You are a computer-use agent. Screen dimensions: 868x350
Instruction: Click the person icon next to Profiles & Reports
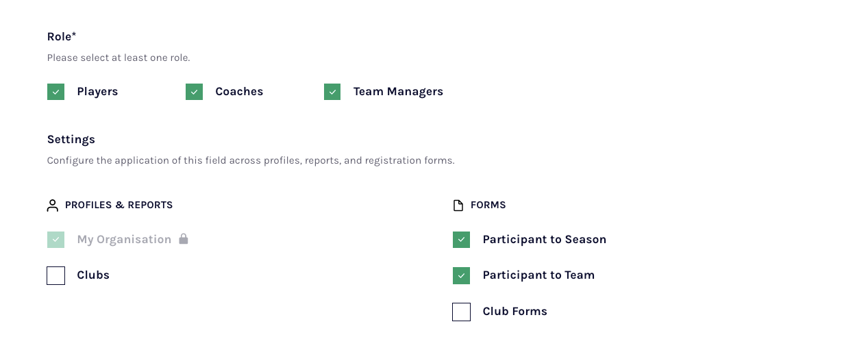[53, 205]
